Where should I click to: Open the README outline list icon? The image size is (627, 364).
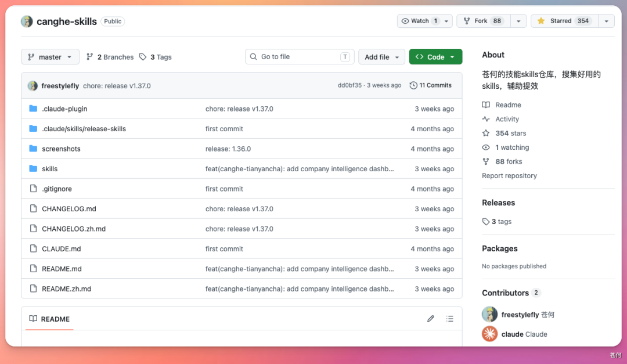[x=450, y=319]
